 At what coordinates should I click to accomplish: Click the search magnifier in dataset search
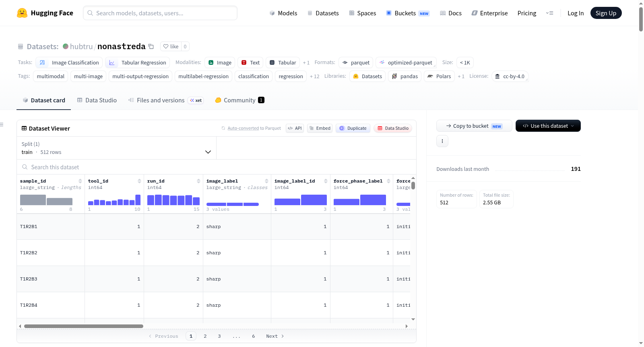pos(25,167)
